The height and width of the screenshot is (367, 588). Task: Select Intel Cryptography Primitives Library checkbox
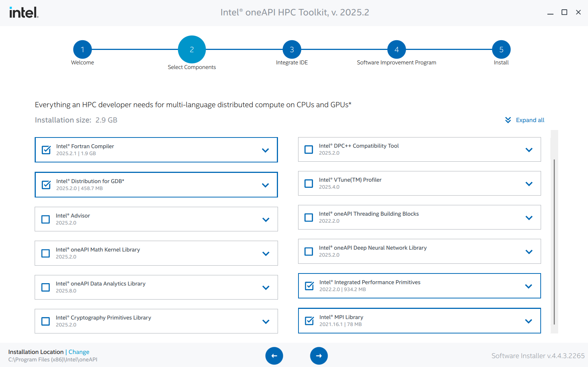tap(45, 321)
